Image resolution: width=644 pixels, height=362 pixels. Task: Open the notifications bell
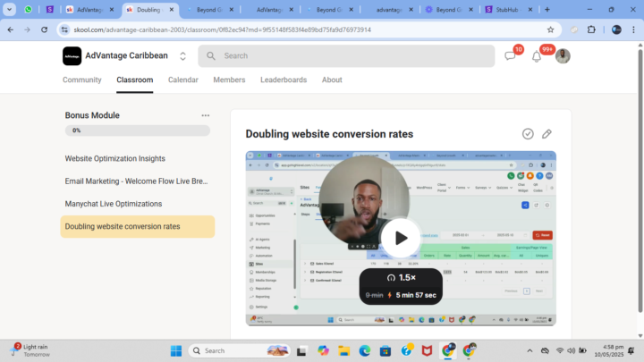coord(537,56)
